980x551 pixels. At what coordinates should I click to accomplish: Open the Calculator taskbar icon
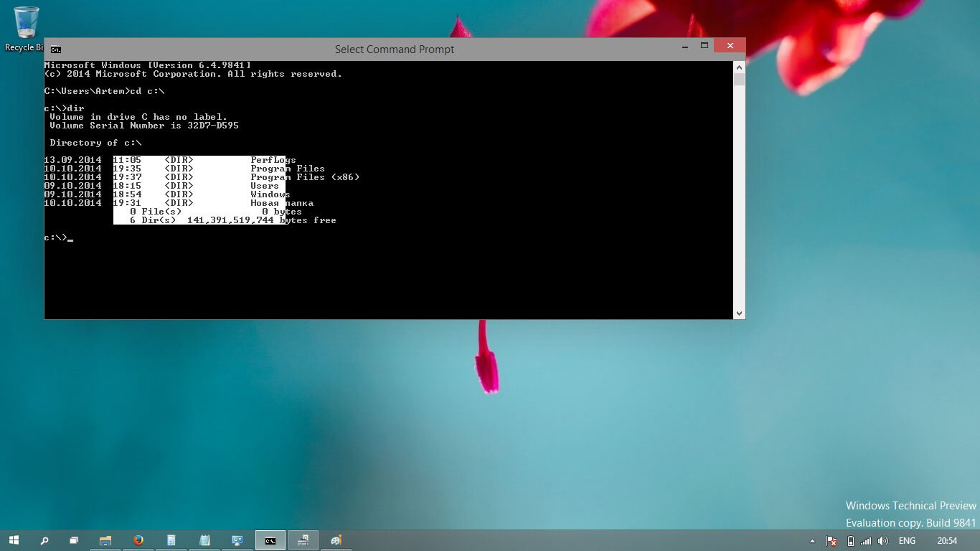tap(171, 540)
